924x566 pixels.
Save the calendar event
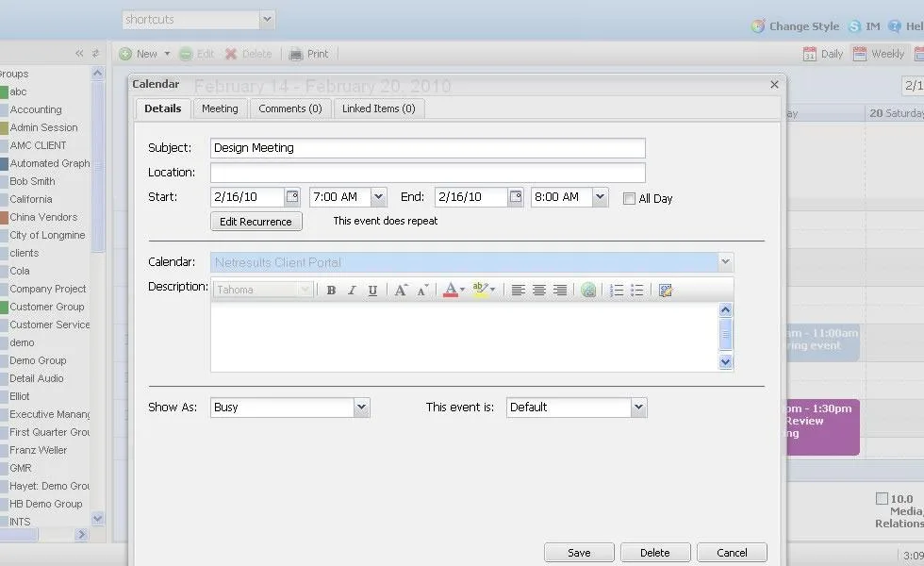579,553
